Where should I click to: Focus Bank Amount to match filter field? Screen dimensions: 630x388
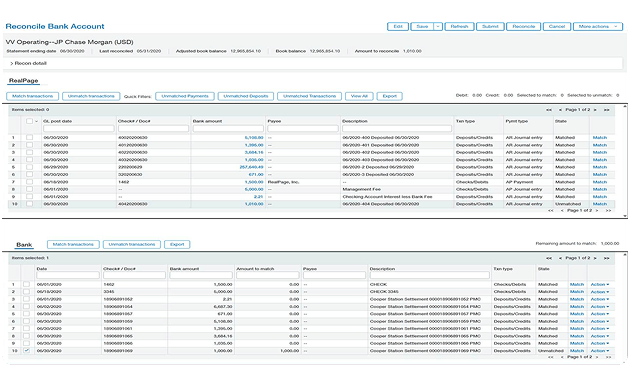(x=268, y=276)
